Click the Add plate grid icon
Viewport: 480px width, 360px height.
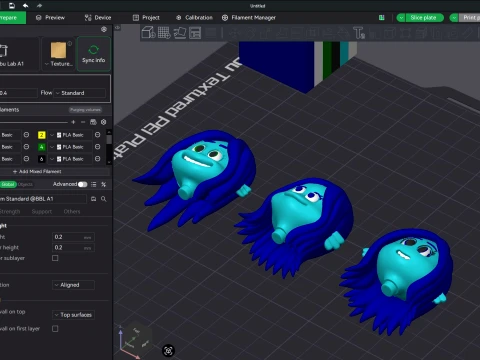[x=164, y=33]
